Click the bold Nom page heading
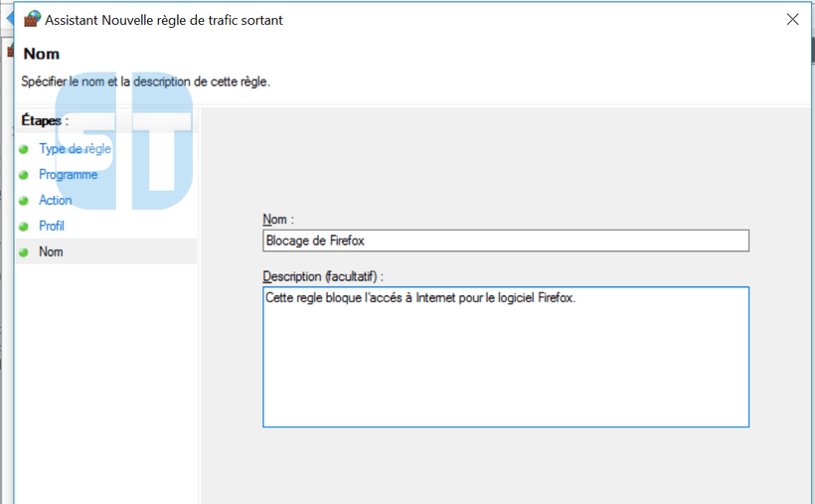 (x=42, y=54)
